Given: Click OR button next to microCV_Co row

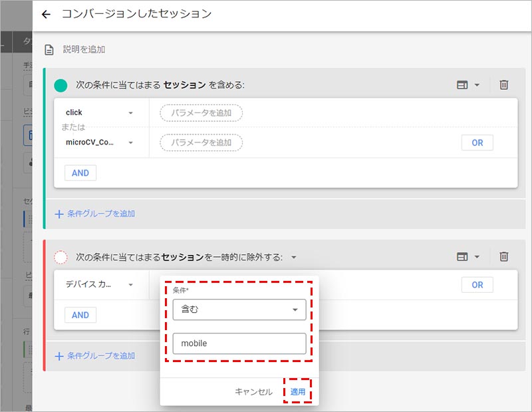Looking at the screenshot, I should pos(477,142).
